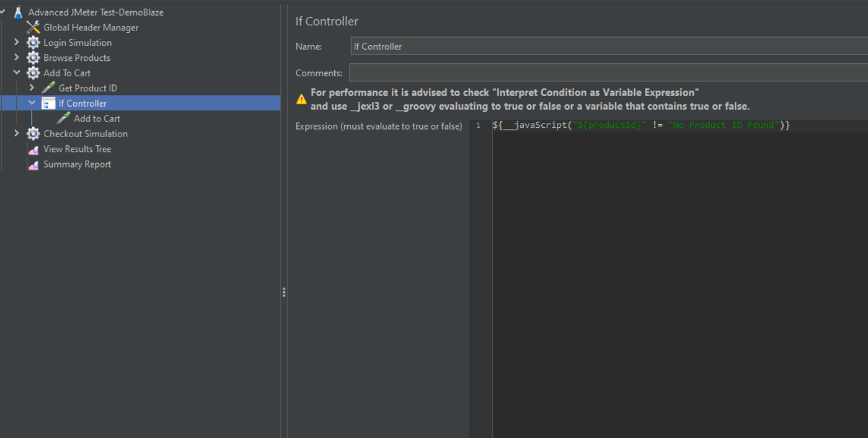Click the Test Plan flask icon

pyautogui.click(x=18, y=12)
